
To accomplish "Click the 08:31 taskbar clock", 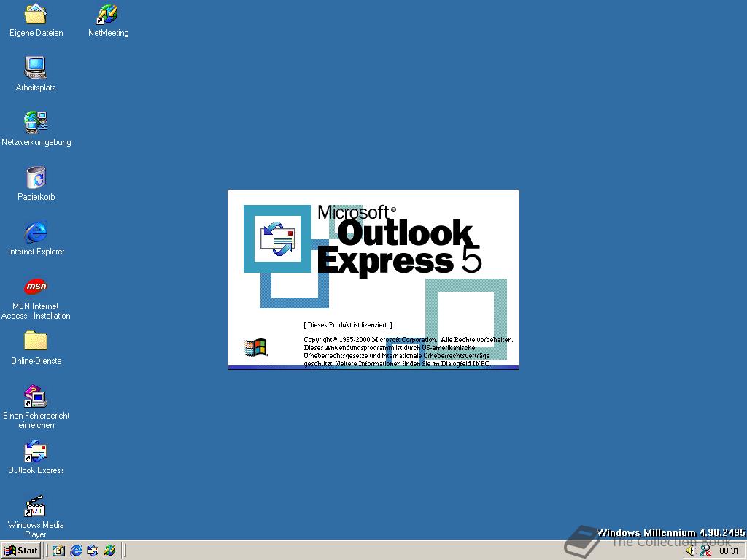I will (x=729, y=551).
